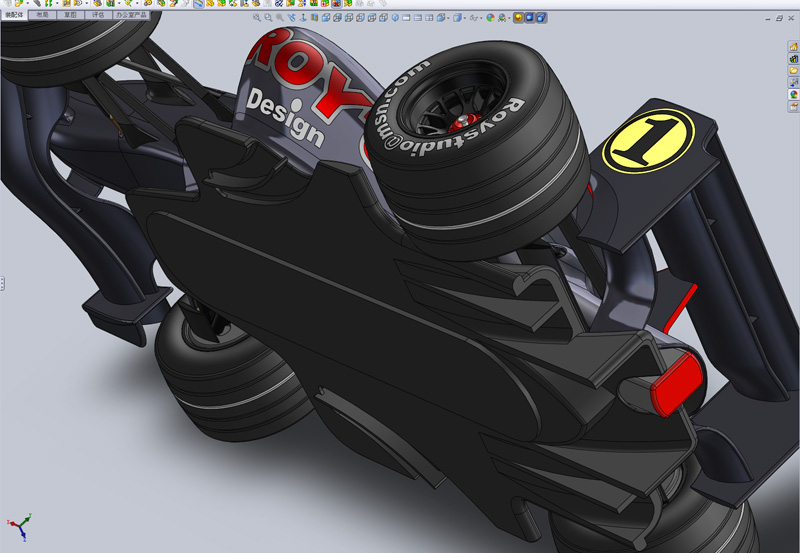Click the Display Style cube icon
Screen dimensions: 800x553
pyautogui.click(x=458, y=18)
